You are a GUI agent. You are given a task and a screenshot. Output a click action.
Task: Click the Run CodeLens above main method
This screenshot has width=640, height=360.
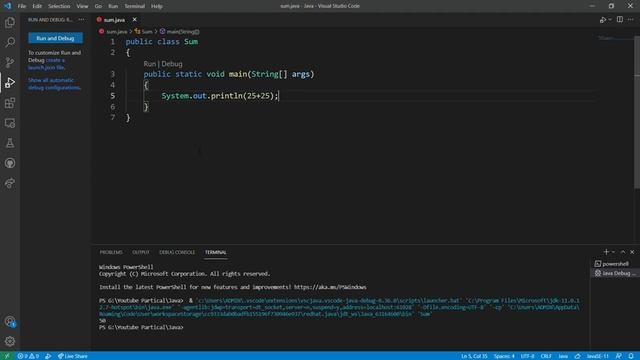pyautogui.click(x=149, y=64)
